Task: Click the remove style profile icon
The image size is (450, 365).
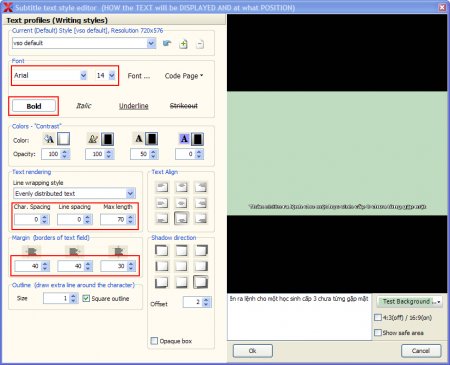Action: pos(200,44)
